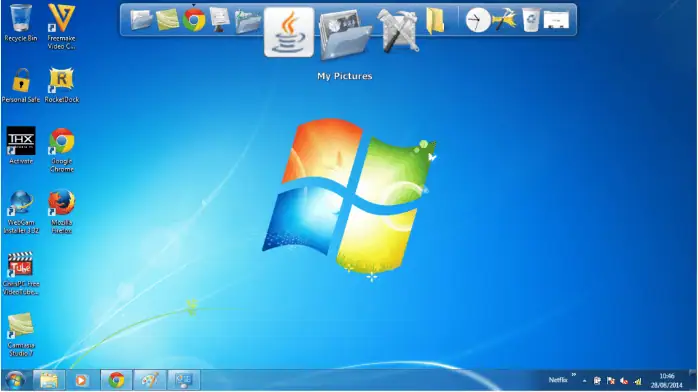Open the RocketDock desktop shortcut
Image resolution: width=698 pixels, height=392 pixels.
[61, 85]
